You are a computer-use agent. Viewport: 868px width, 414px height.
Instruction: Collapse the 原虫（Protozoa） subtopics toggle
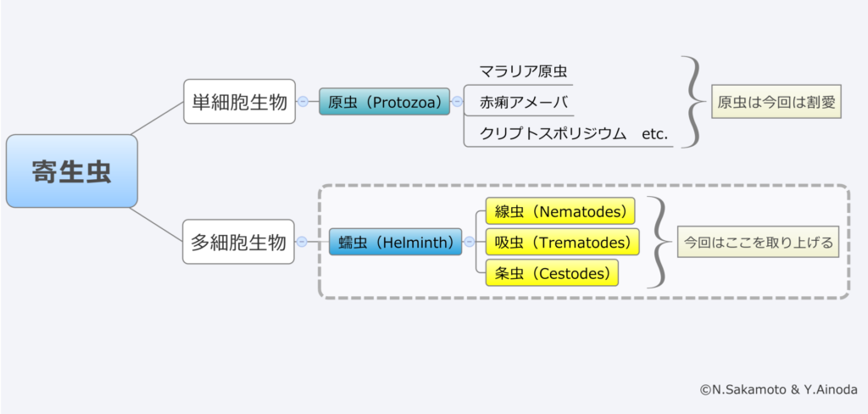[x=457, y=102]
